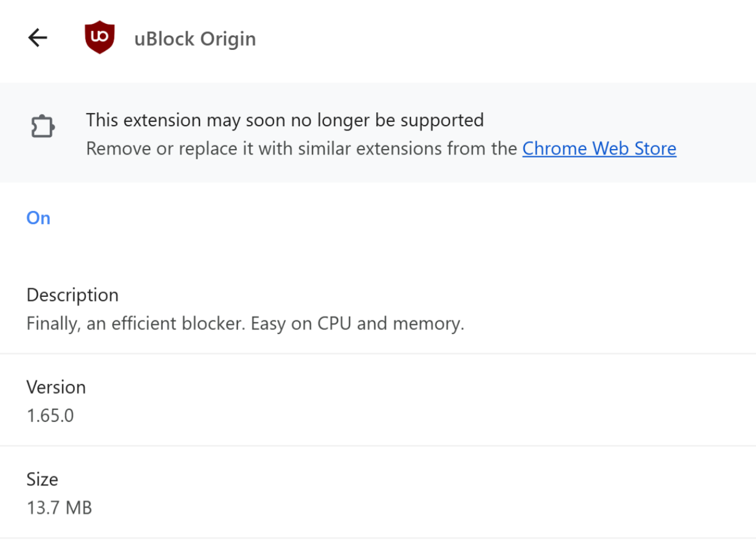Open the Chrome Web Store link

[x=599, y=148]
